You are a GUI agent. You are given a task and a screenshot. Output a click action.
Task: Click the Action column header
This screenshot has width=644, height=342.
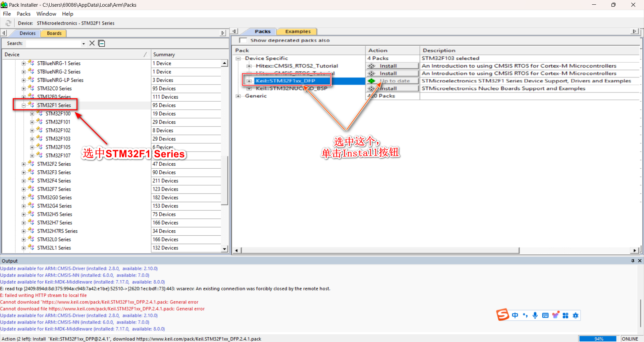[x=392, y=50]
